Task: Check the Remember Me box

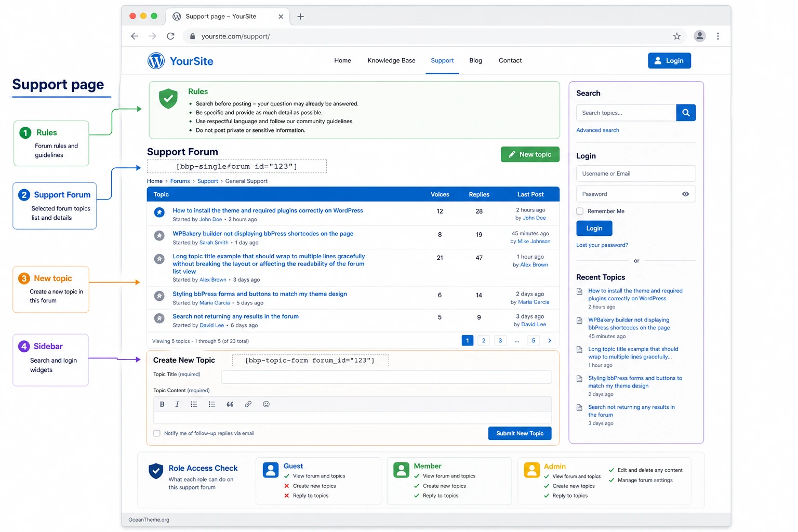Action: [x=580, y=211]
